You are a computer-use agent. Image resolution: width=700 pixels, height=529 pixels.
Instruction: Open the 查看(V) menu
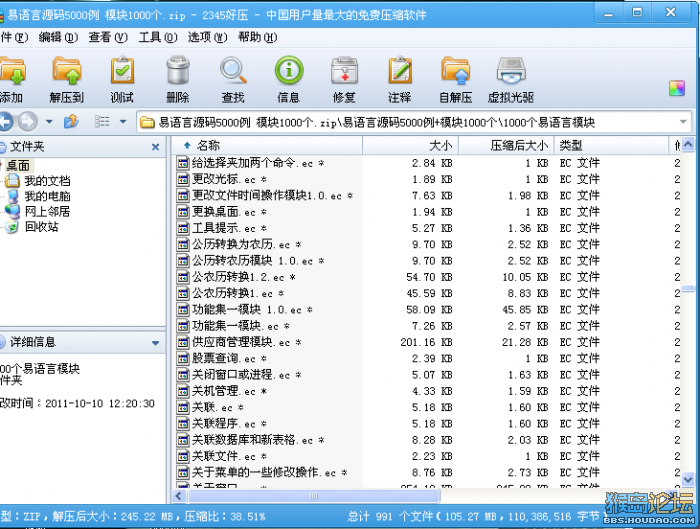[x=108, y=37]
